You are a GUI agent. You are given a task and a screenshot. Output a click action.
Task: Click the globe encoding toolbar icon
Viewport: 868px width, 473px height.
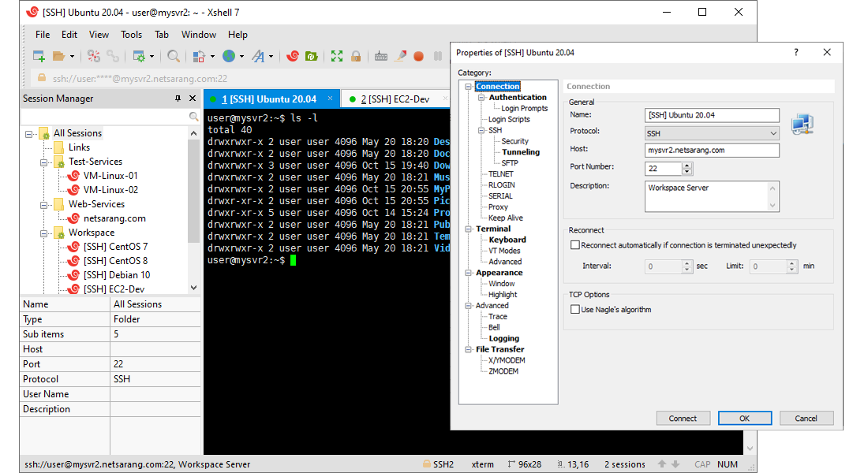pos(229,56)
